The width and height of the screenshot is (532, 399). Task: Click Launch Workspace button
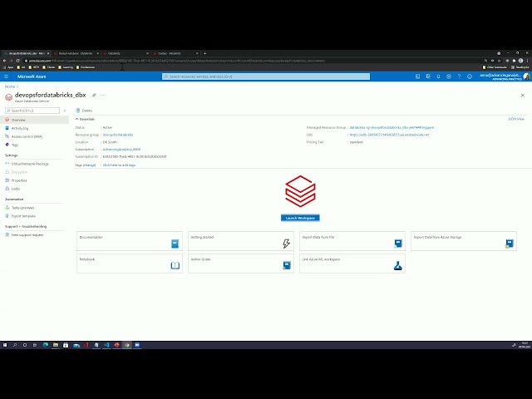click(300, 218)
